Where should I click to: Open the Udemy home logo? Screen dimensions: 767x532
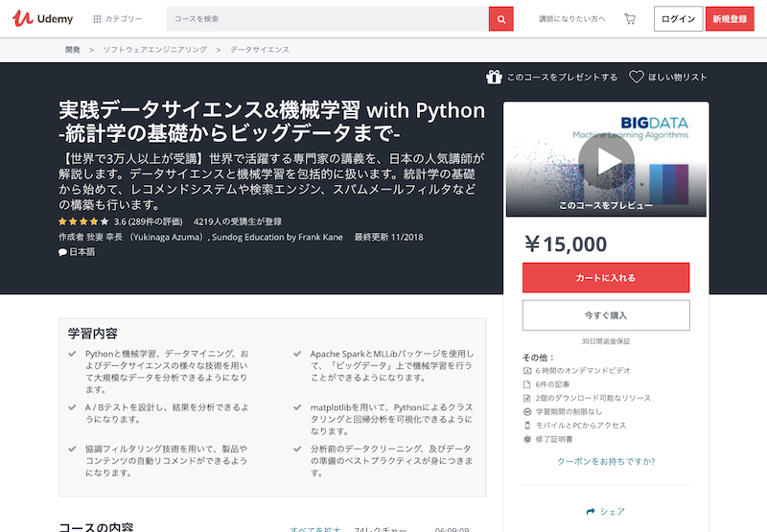click(x=42, y=18)
